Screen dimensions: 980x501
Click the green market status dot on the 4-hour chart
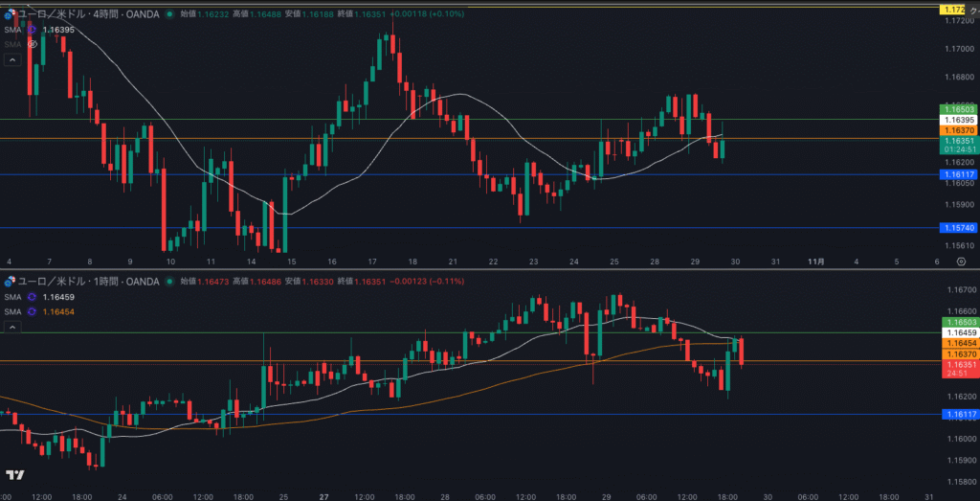coord(169,15)
